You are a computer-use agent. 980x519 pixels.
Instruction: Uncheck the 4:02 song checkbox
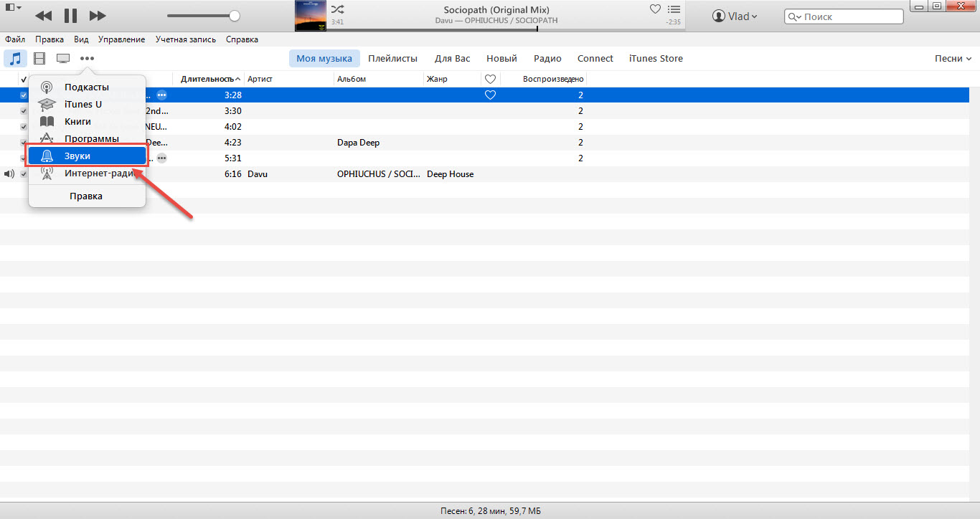[24, 126]
